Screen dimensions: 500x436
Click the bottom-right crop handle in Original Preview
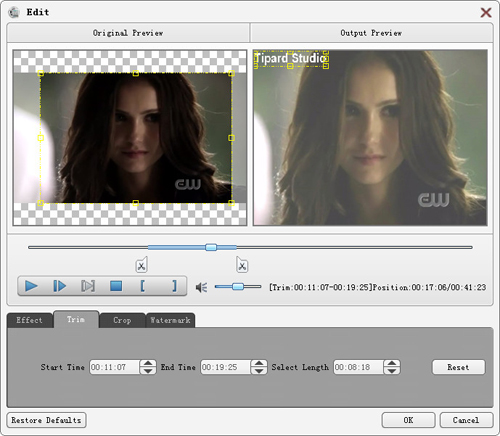(x=231, y=203)
